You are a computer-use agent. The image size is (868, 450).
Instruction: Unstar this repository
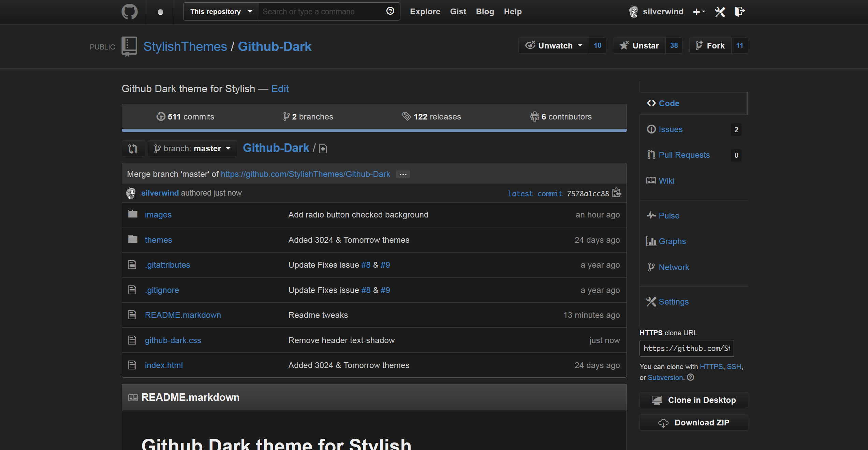[x=639, y=45]
